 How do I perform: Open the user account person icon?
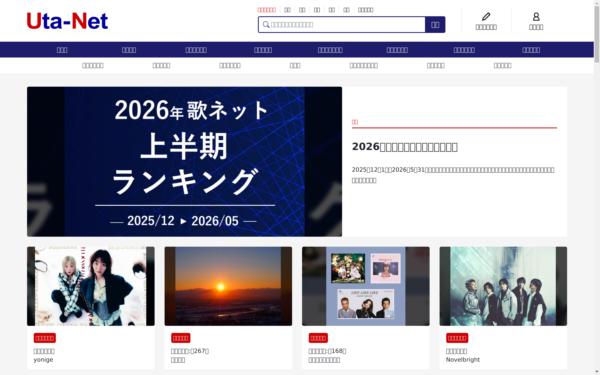pos(536,16)
